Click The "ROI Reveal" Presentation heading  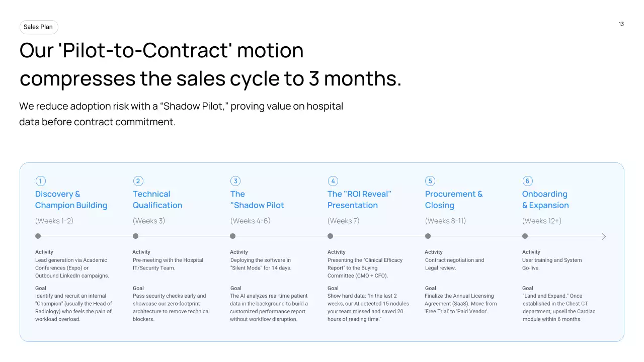359,200
